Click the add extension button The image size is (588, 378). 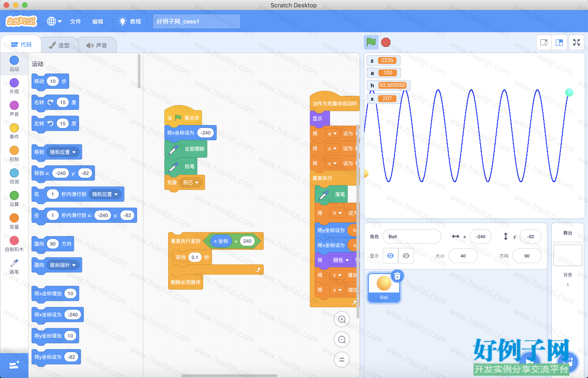14,366
